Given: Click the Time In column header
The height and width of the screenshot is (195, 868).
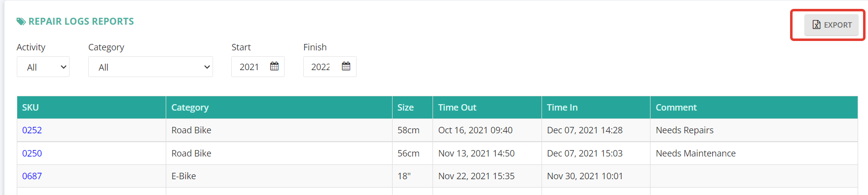Looking at the screenshot, I should click(x=596, y=107).
